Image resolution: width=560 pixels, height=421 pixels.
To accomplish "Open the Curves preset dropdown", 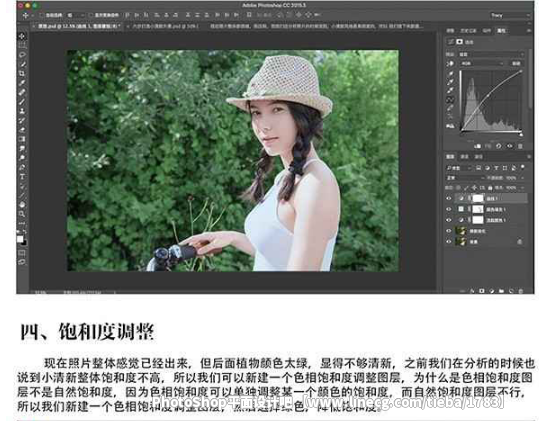I will coord(491,54).
